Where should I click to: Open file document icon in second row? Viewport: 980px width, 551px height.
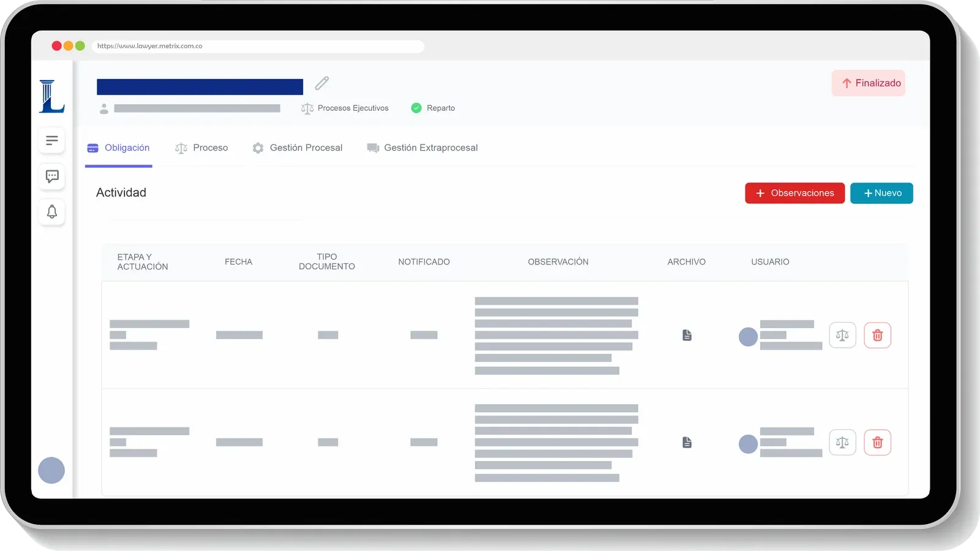pyautogui.click(x=687, y=443)
